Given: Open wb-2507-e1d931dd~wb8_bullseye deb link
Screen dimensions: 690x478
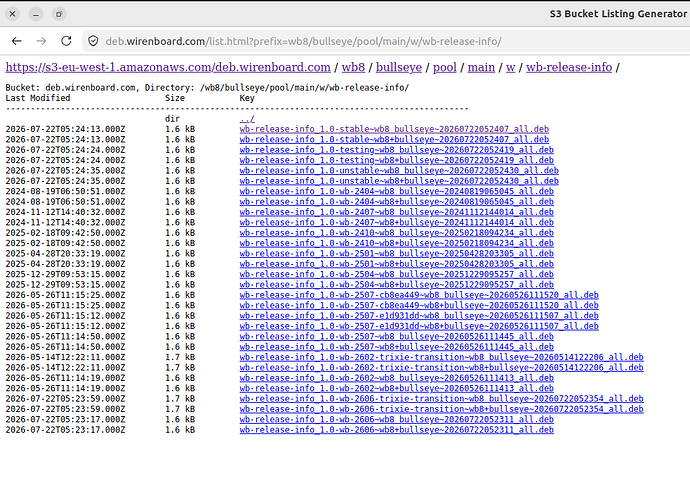Looking at the screenshot, I should [x=419, y=316].
